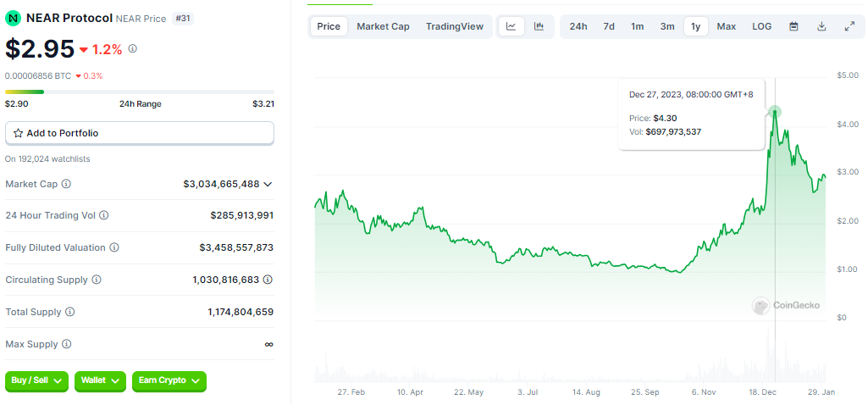868x405 pixels.
Task: Click the highlighted price point marker on chart
Action: click(775, 112)
